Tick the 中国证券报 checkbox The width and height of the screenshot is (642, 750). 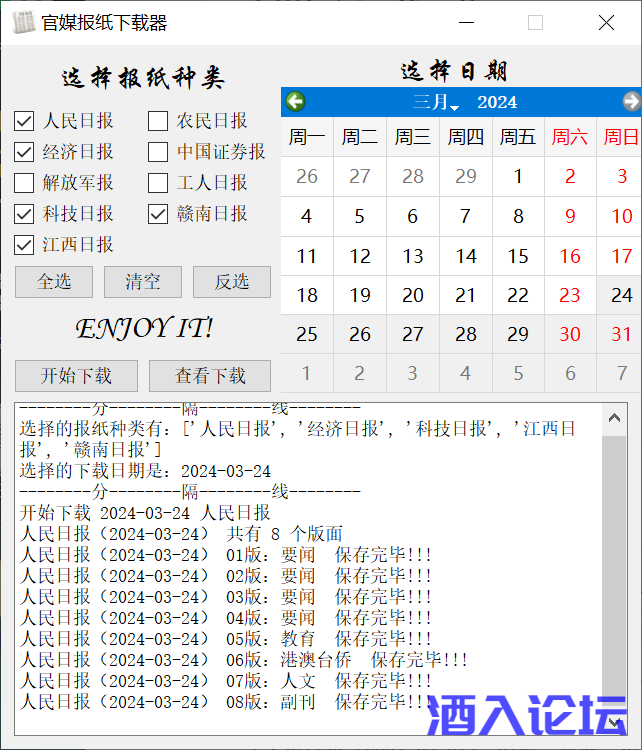click(x=158, y=153)
